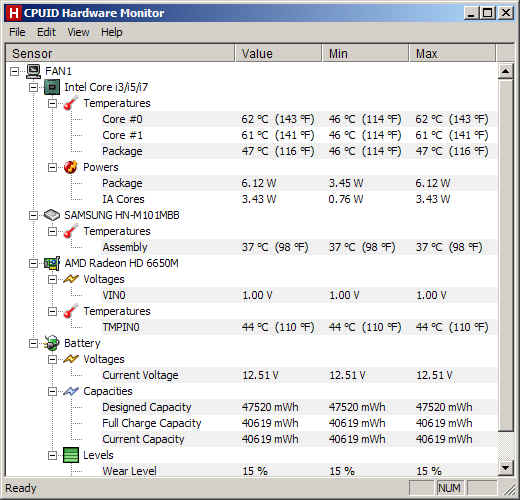The height and width of the screenshot is (500, 520).
Task: Click the Powers flame icon
Action: coord(71,167)
